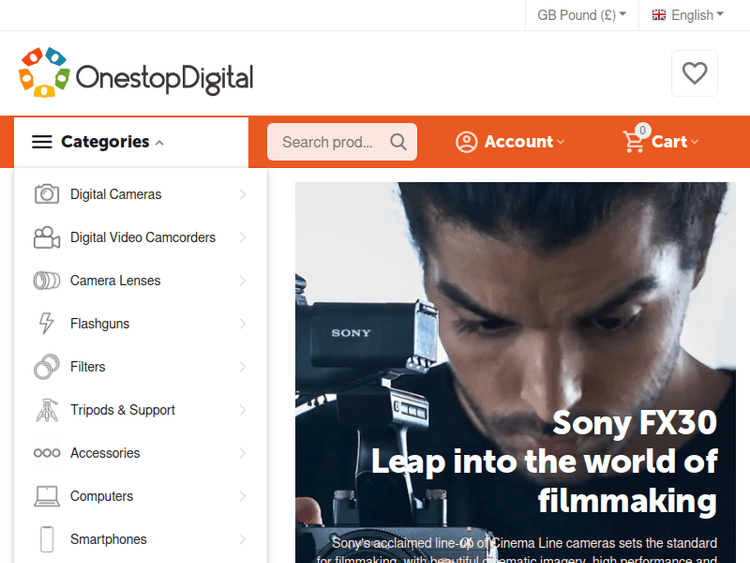Image resolution: width=750 pixels, height=563 pixels.
Task: Click the Smartphones phone icon
Action: click(x=47, y=539)
